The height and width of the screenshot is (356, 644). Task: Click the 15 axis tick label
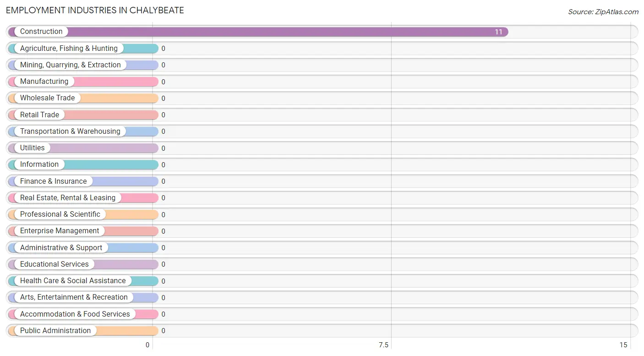(x=623, y=345)
